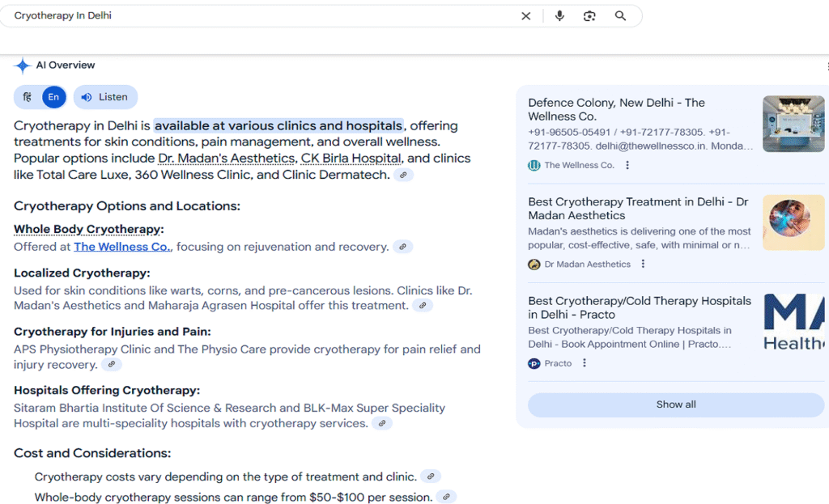Click The Wellness Co. phone number snippet text
This screenshot has width=829, height=504.
(640, 139)
